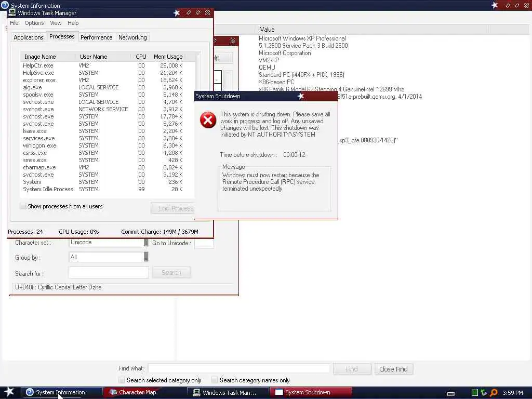The width and height of the screenshot is (532, 399).
Task: Open the Start menu star button
Action: click(x=9, y=392)
